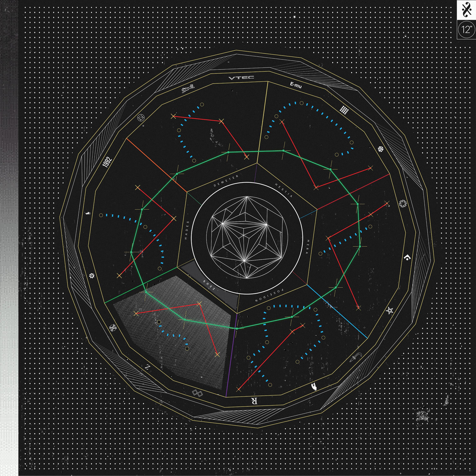
Task: Click the ornate logo in the top-right corner
Action: (466, 10)
